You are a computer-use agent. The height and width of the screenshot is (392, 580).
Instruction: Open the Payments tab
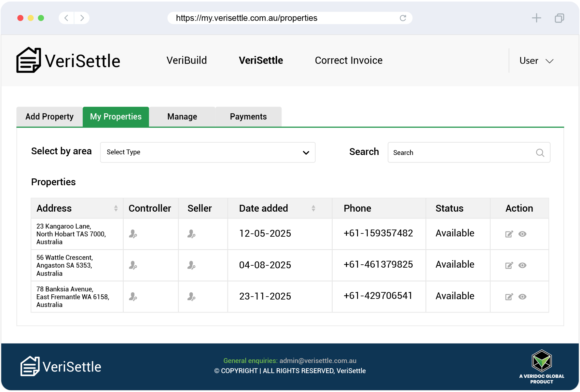coord(248,117)
